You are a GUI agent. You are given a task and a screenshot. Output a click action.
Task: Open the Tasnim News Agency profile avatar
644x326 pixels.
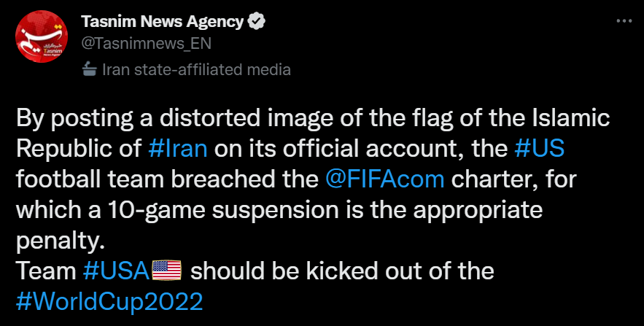(x=42, y=36)
